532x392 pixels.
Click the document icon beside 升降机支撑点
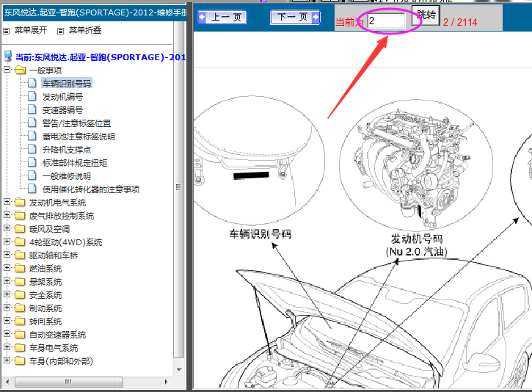[x=32, y=149]
